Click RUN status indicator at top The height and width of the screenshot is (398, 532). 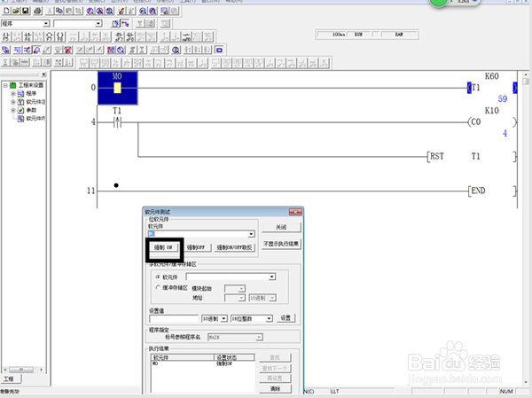[x=358, y=35]
